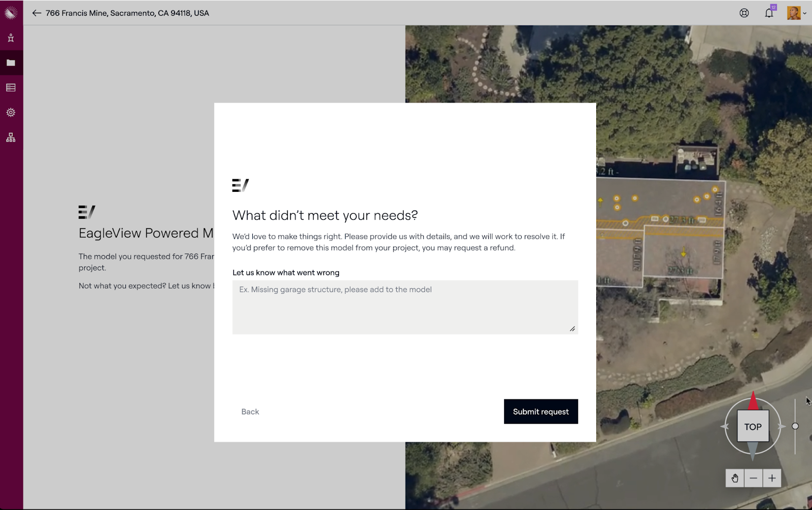Open the settings gear in sidebar
The width and height of the screenshot is (812, 510).
(11, 113)
